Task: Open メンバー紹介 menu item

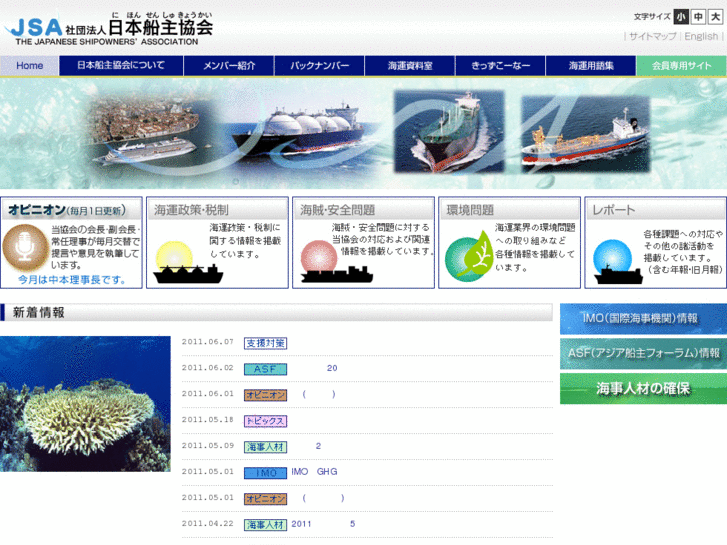Action: coord(229,66)
